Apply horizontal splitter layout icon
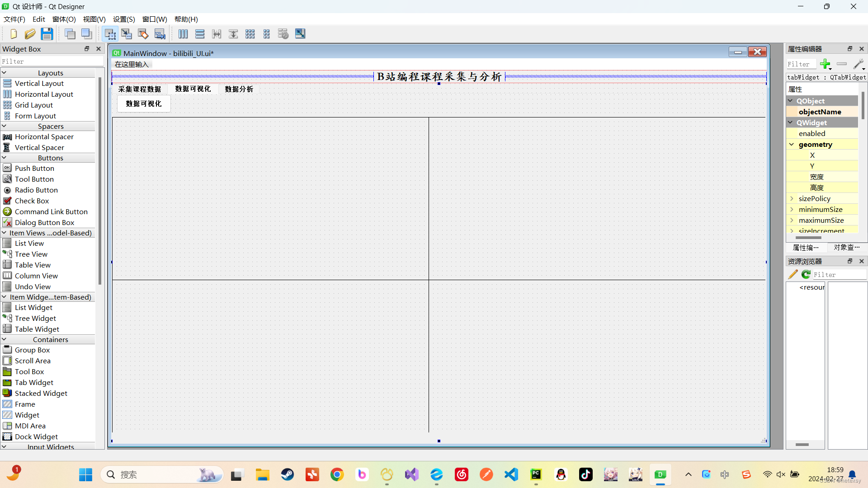This screenshot has width=868, height=488. point(217,34)
